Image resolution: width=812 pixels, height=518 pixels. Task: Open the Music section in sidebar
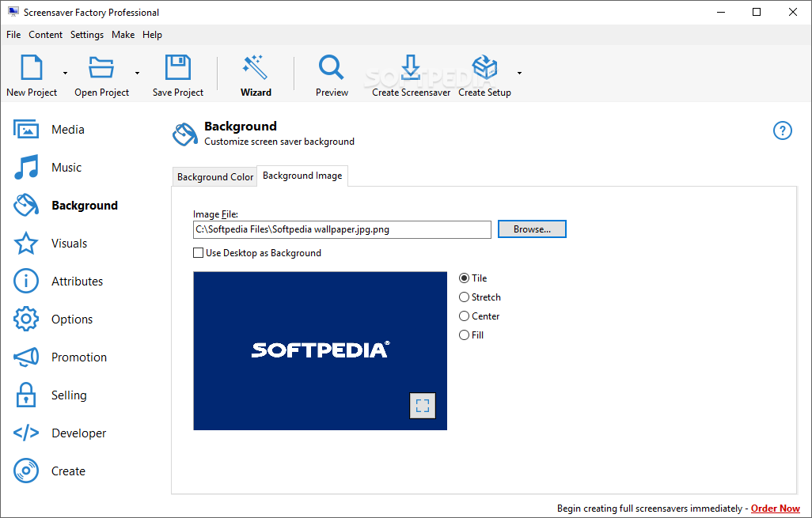click(47, 167)
